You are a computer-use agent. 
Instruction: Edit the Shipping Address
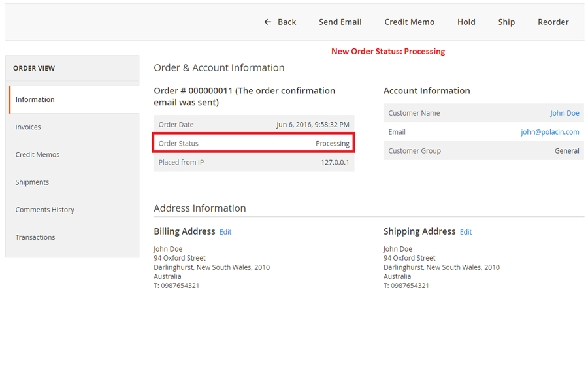coord(466,232)
